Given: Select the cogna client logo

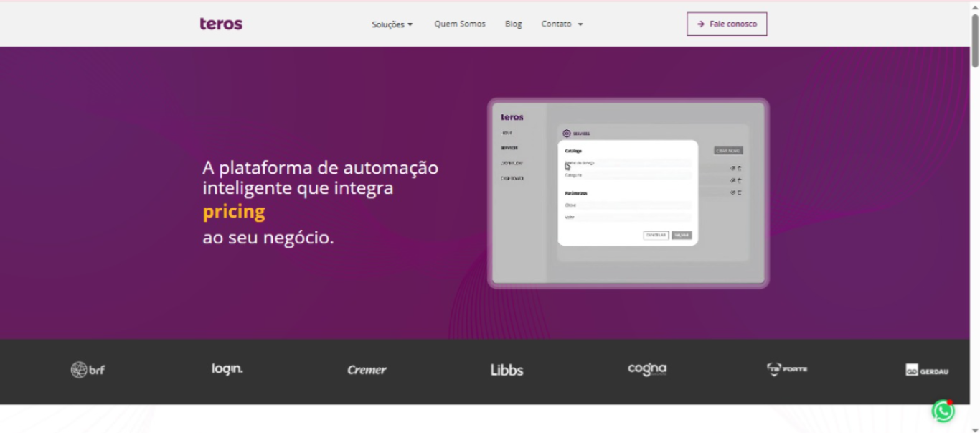Looking at the screenshot, I should pyautogui.click(x=647, y=369).
